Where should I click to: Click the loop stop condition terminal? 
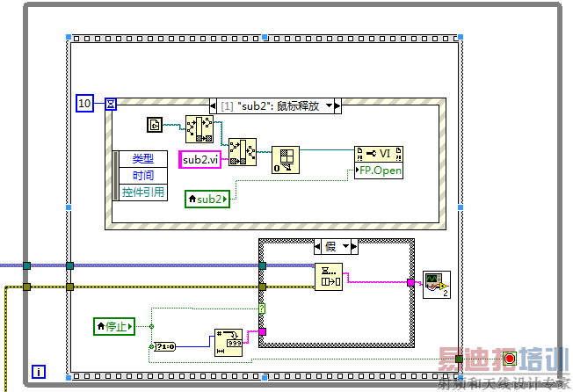[510, 359]
